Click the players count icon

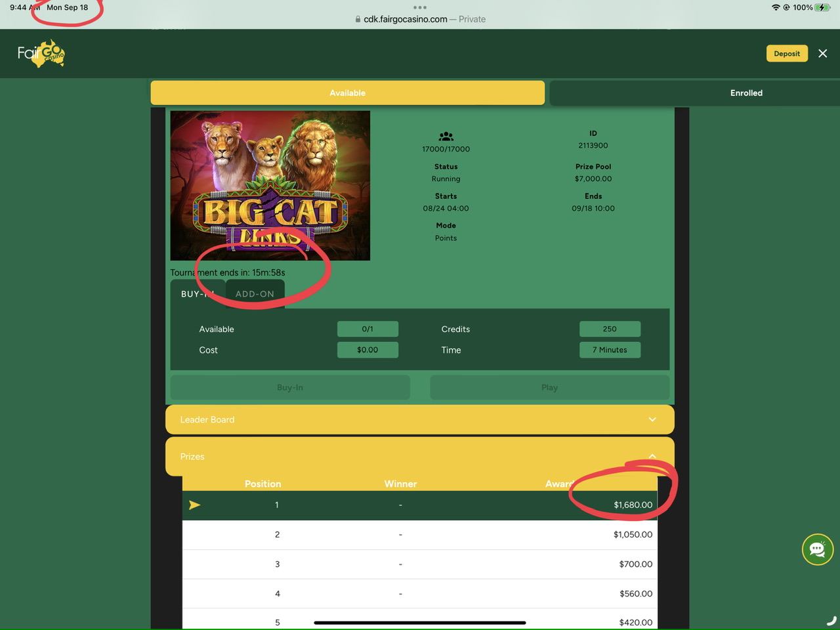pyautogui.click(x=446, y=136)
